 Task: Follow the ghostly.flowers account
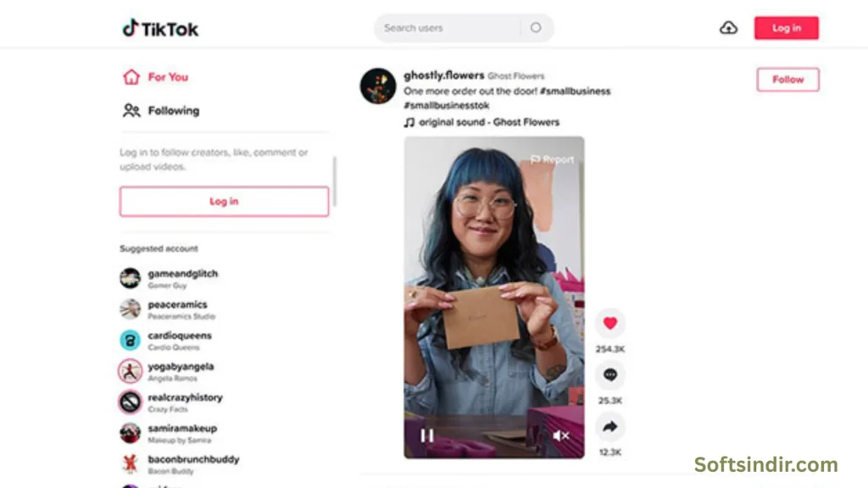point(787,80)
